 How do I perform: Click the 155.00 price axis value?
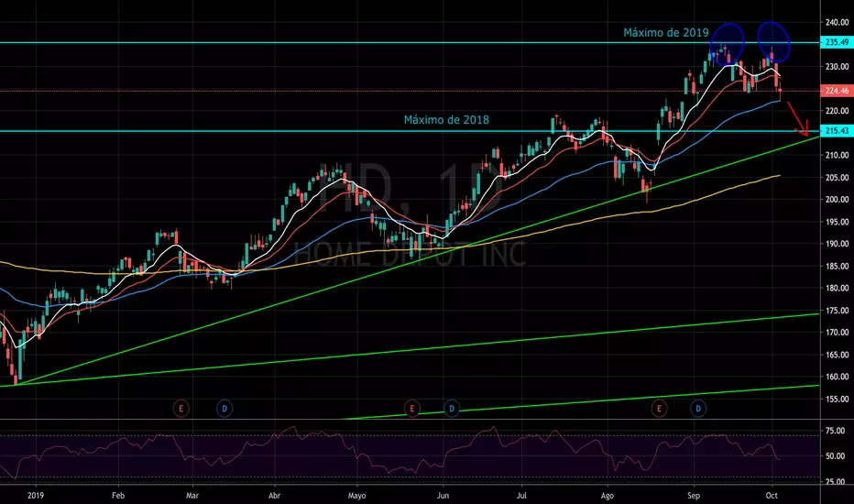pyautogui.click(x=838, y=399)
